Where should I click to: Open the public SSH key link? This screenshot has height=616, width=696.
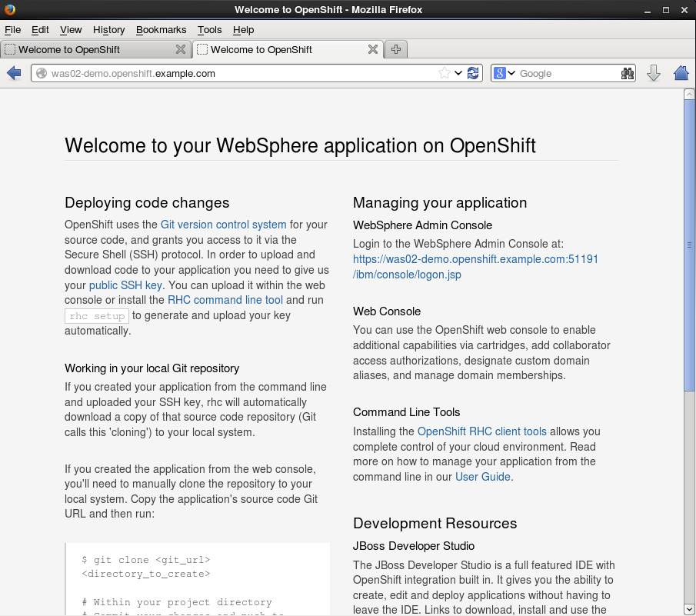coord(125,285)
